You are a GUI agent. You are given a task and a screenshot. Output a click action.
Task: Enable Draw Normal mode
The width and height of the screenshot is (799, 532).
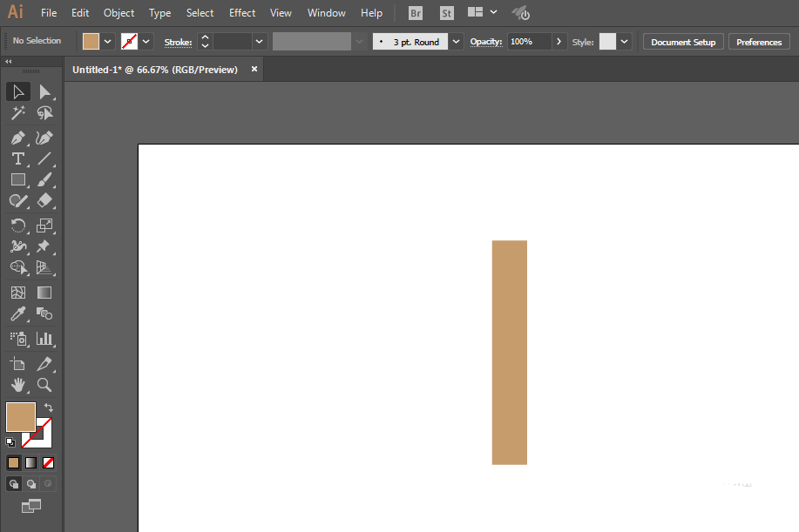coord(14,483)
